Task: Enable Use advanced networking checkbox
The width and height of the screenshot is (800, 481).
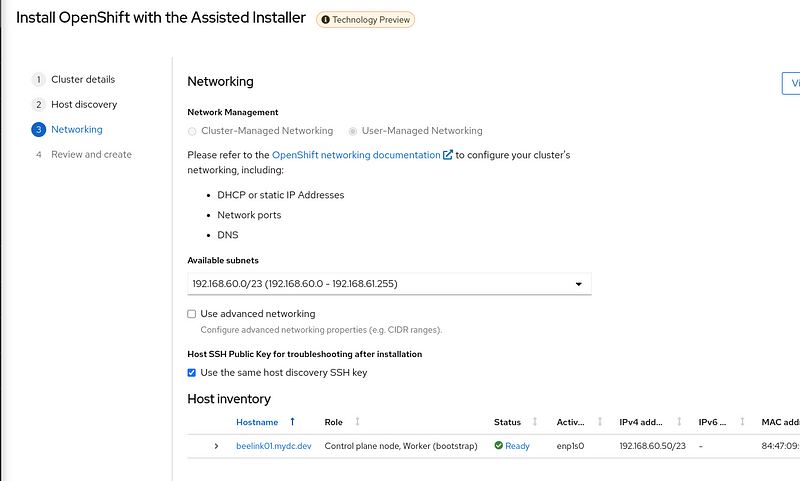Action: 191,314
